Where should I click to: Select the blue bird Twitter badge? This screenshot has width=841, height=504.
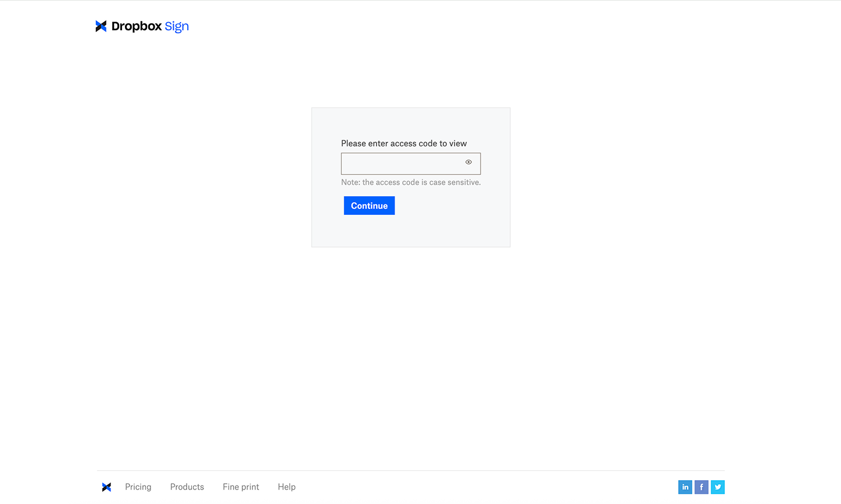[717, 487]
